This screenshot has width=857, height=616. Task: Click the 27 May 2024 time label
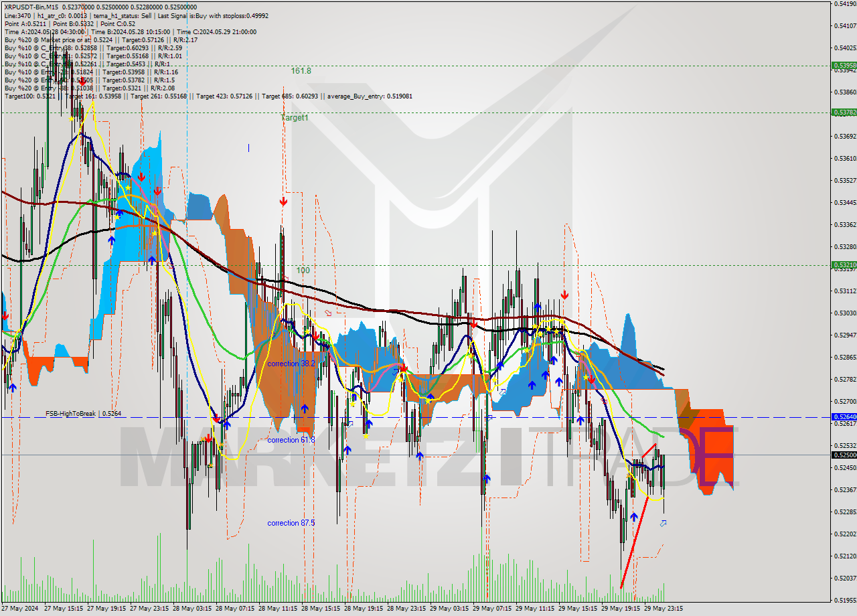[20, 609]
